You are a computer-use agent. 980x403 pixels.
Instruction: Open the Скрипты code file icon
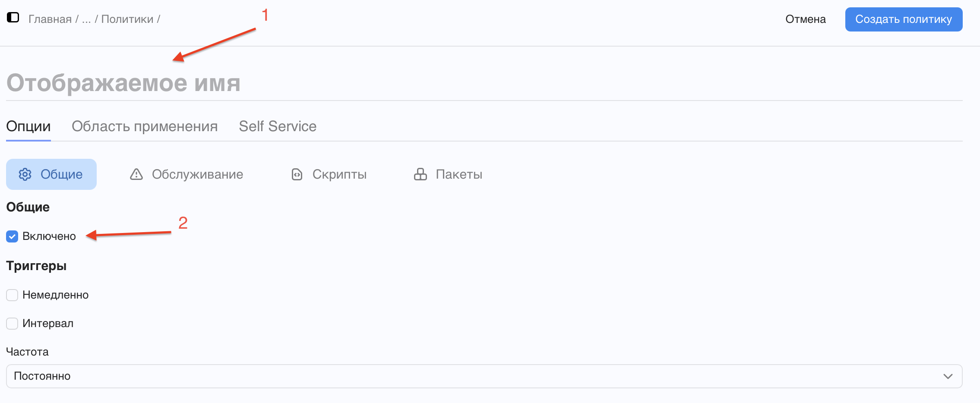point(297,174)
